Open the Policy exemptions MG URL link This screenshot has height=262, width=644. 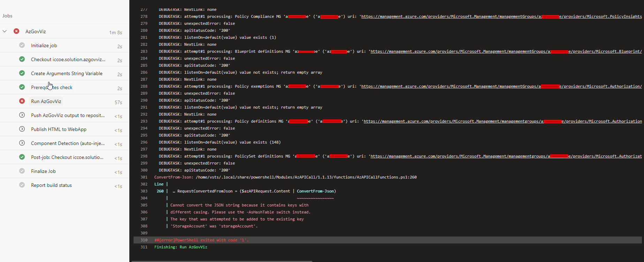(x=501, y=86)
